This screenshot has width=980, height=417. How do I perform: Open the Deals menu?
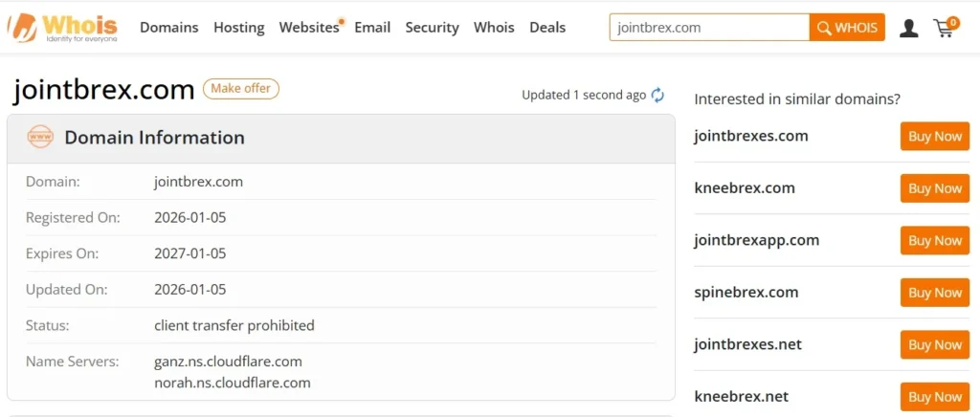point(547,28)
